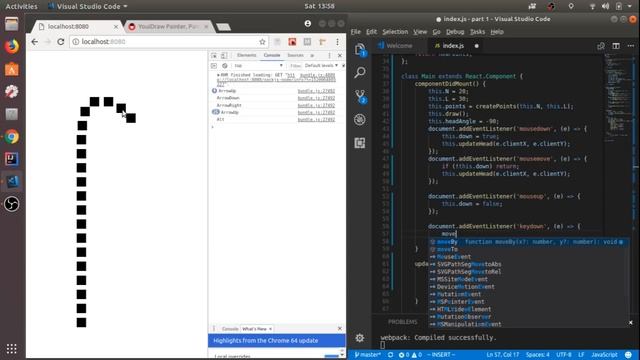The height and width of the screenshot is (360, 640).
Task: Click the split editor icon
Action: pyautogui.click(x=616, y=46)
